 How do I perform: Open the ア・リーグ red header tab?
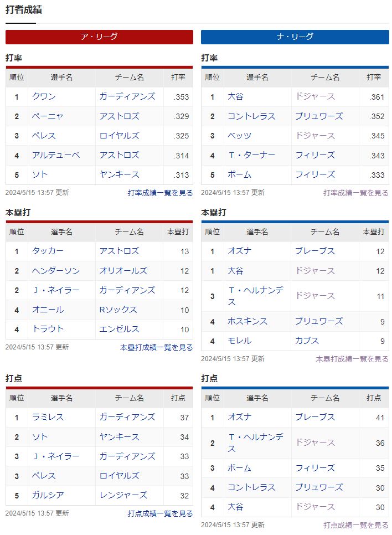pos(99,37)
